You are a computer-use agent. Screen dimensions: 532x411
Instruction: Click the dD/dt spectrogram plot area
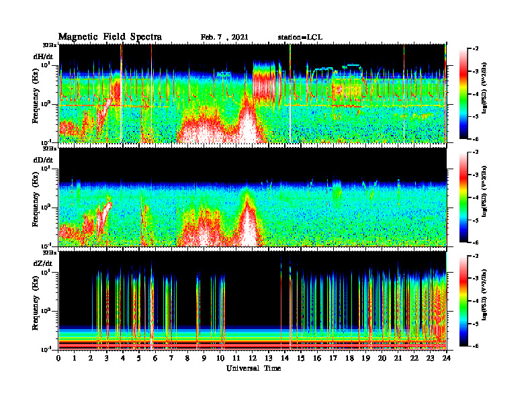pos(253,197)
